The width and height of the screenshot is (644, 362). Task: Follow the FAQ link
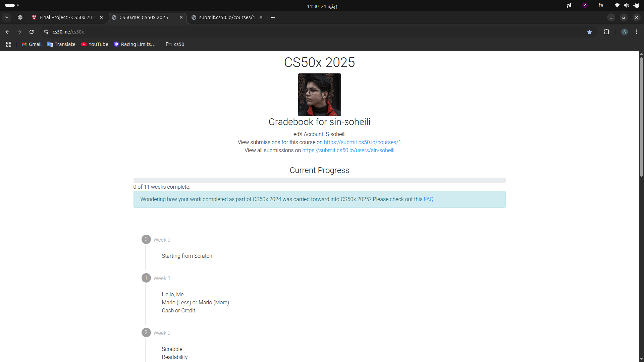[428, 199]
